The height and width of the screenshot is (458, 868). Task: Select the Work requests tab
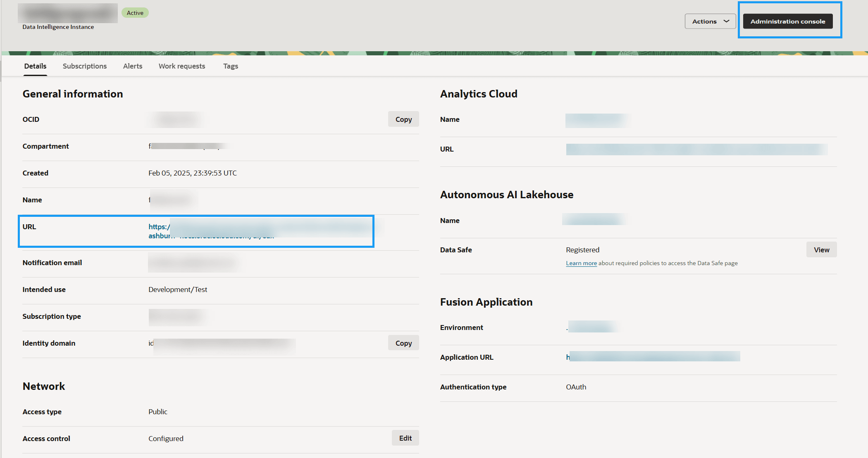click(181, 66)
